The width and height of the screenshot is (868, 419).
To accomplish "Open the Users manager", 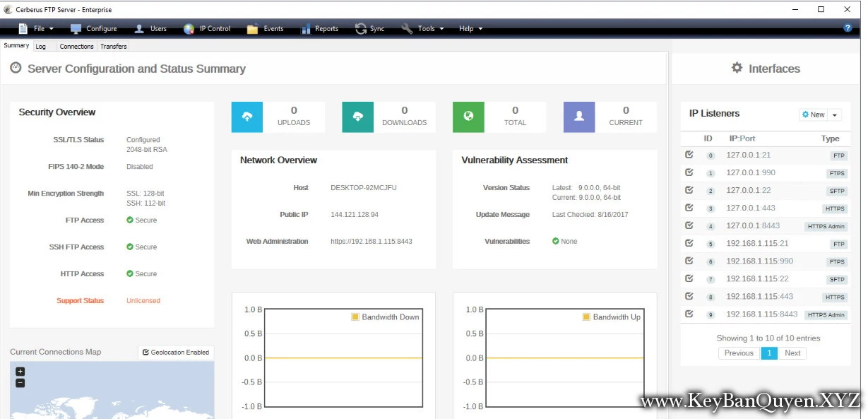I will (x=150, y=28).
